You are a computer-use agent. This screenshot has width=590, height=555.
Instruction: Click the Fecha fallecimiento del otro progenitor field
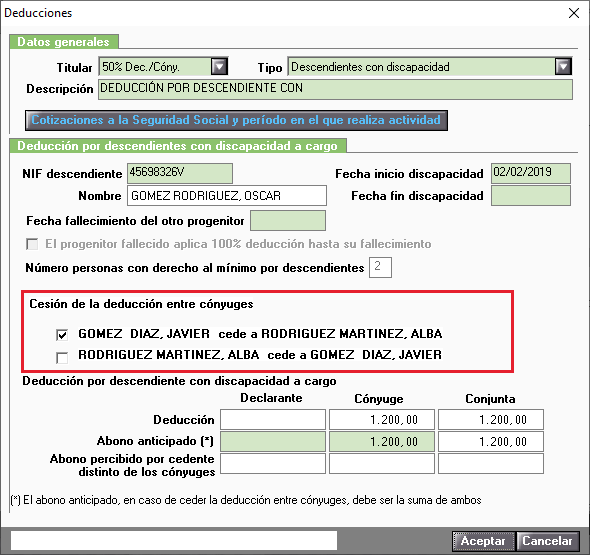tap(288, 220)
